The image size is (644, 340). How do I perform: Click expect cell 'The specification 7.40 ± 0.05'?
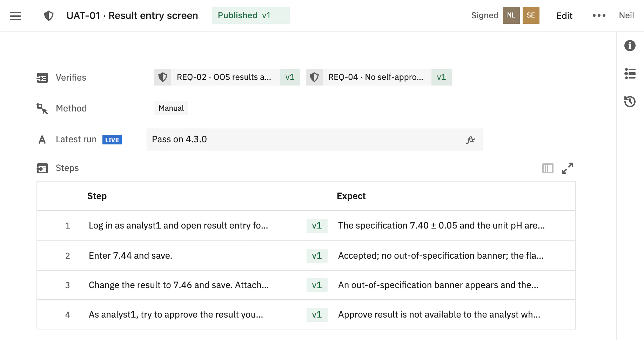point(441,225)
